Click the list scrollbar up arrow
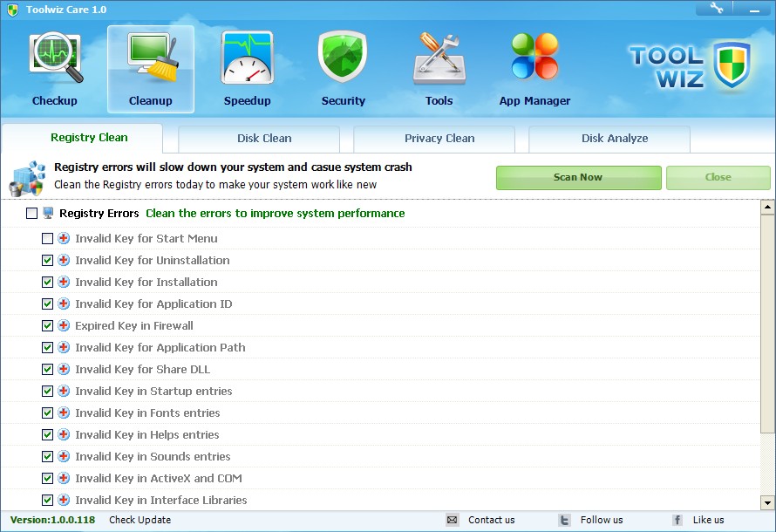This screenshot has width=776, height=532. click(767, 207)
